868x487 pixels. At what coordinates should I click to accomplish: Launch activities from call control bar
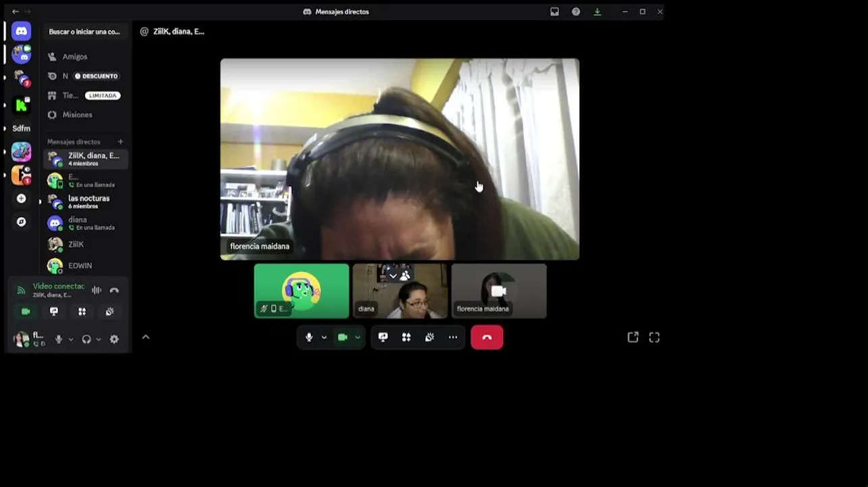[x=406, y=337]
